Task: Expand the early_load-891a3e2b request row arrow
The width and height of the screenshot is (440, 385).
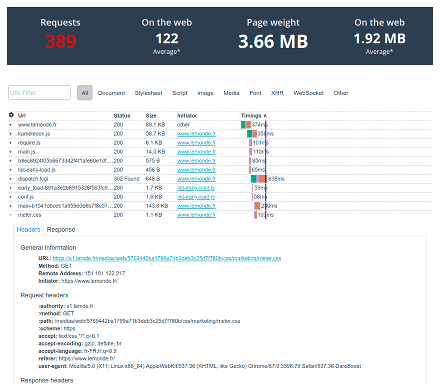Action: click(x=10, y=188)
